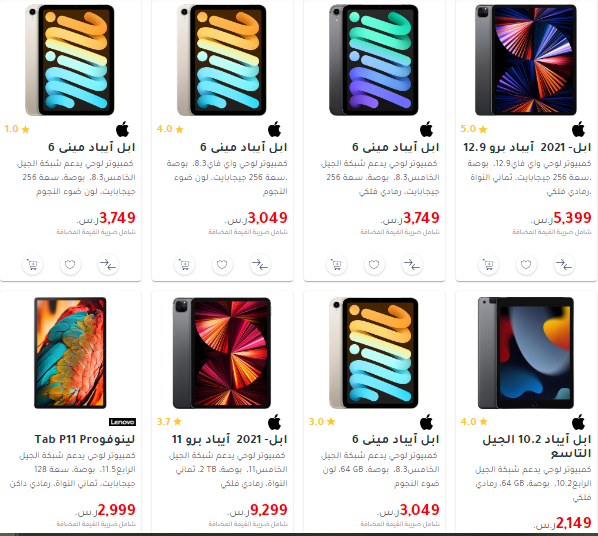Favorite the 4.0-rated iPad mini 6
Screen dimensions: 598x536
pos(222,264)
